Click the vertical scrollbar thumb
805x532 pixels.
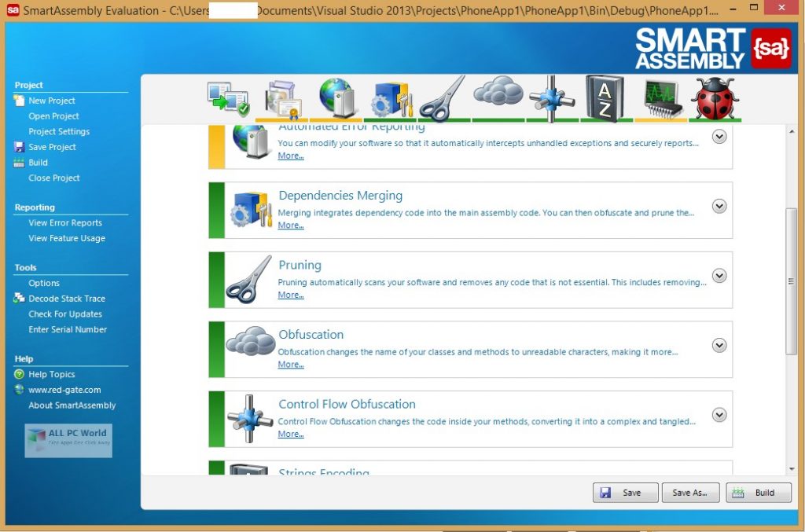(791, 281)
